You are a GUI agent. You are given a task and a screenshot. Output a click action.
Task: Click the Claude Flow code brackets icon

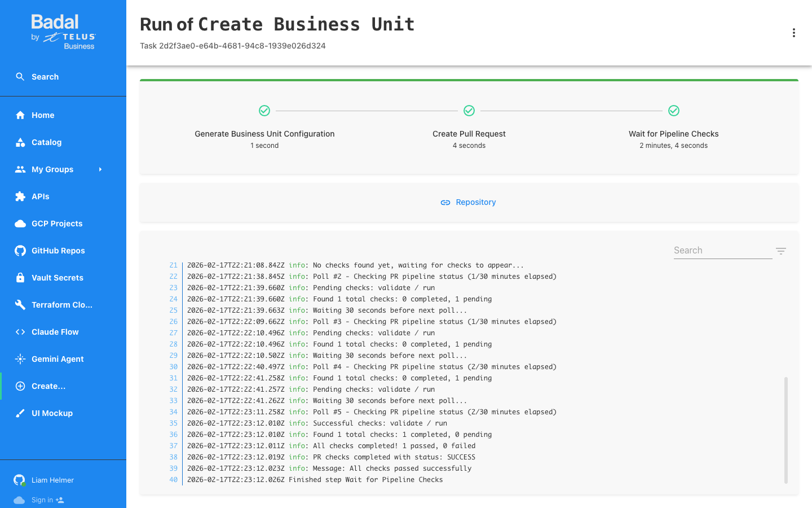pos(20,332)
